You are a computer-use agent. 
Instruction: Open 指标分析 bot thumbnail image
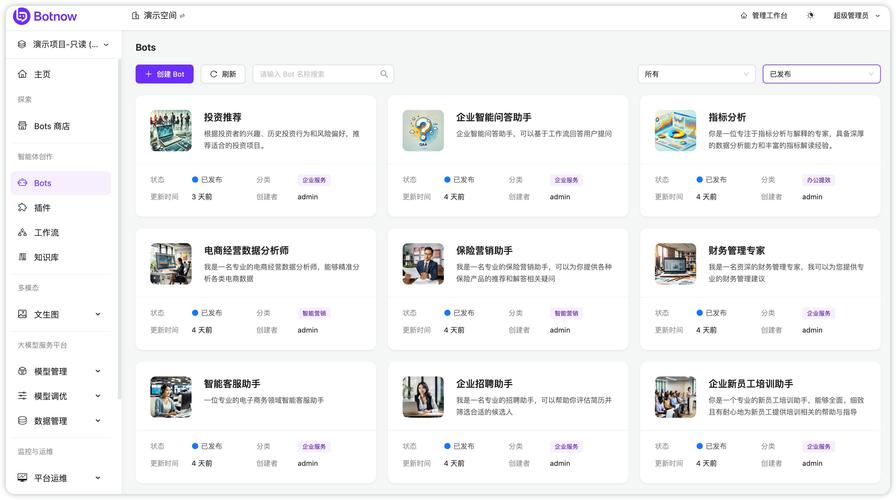pos(675,130)
